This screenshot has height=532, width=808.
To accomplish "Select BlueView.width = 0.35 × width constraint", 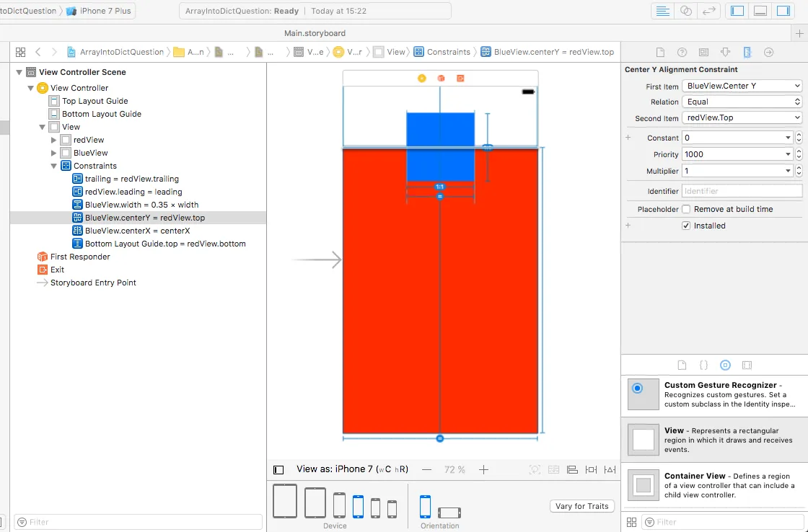I will click(x=141, y=205).
